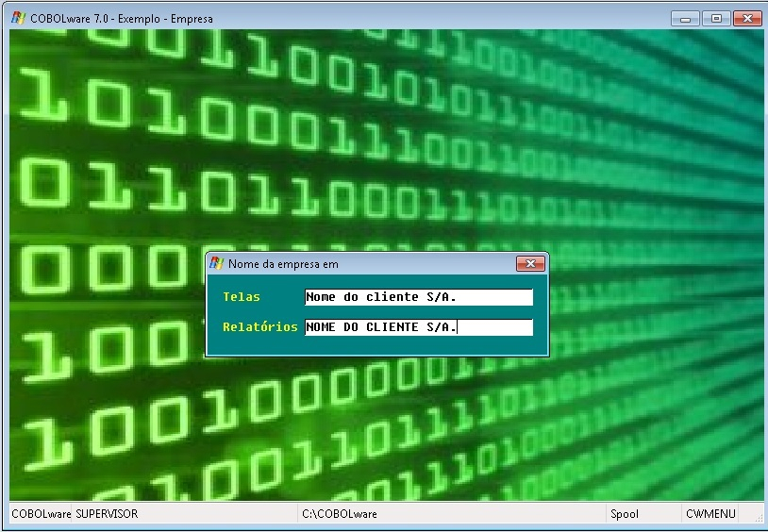Click the Telas company name input field
768x532 pixels.
pyautogui.click(x=419, y=297)
